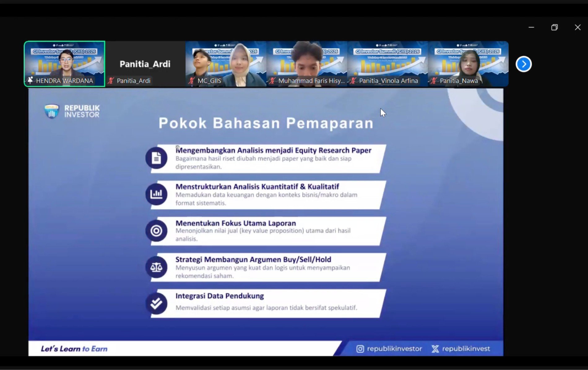Click 'REPUBLIK INVESTOR' logo text
The height and width of the screenshot is (370, 588).
click(x=82, y=111)
